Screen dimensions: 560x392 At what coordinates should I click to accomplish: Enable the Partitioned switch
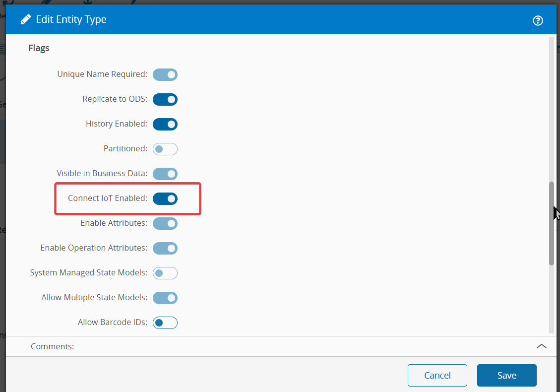[165, 149]
